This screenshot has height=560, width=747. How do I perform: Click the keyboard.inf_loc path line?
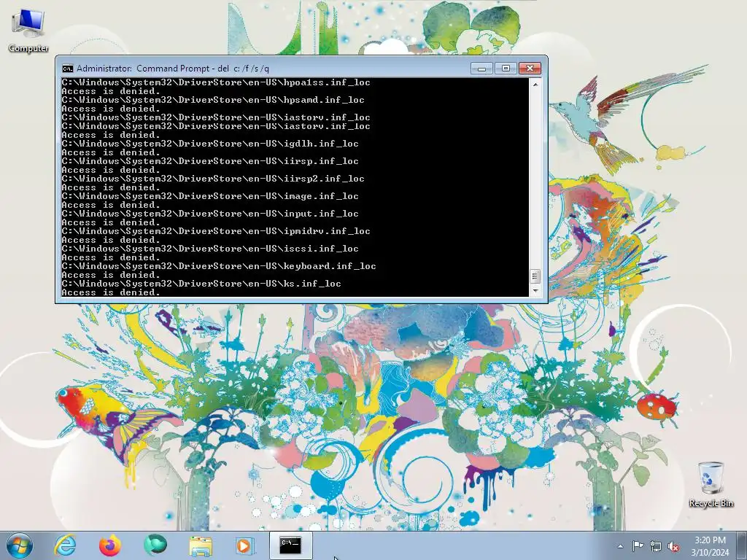click(219, 266)
